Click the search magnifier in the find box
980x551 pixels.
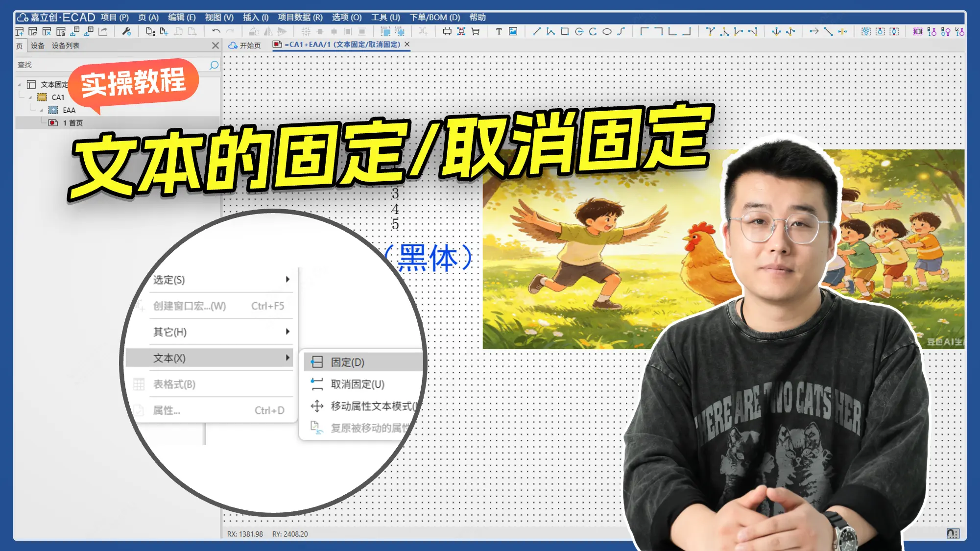[214, 65]
